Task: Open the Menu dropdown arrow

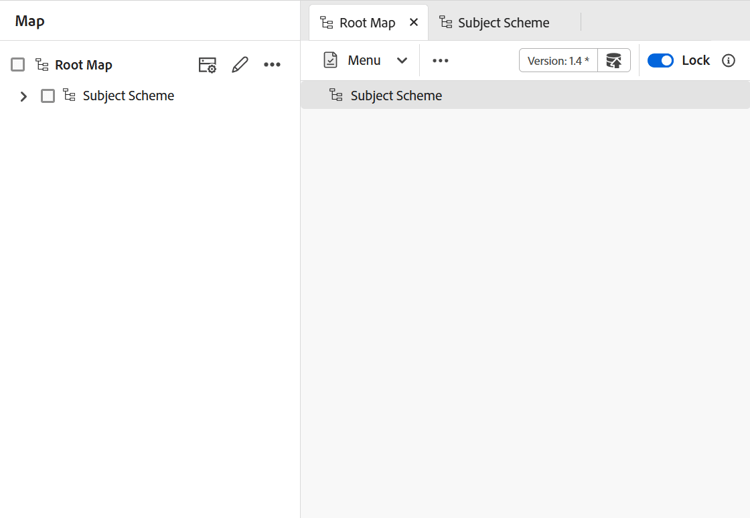Action: tap(402, 61)
